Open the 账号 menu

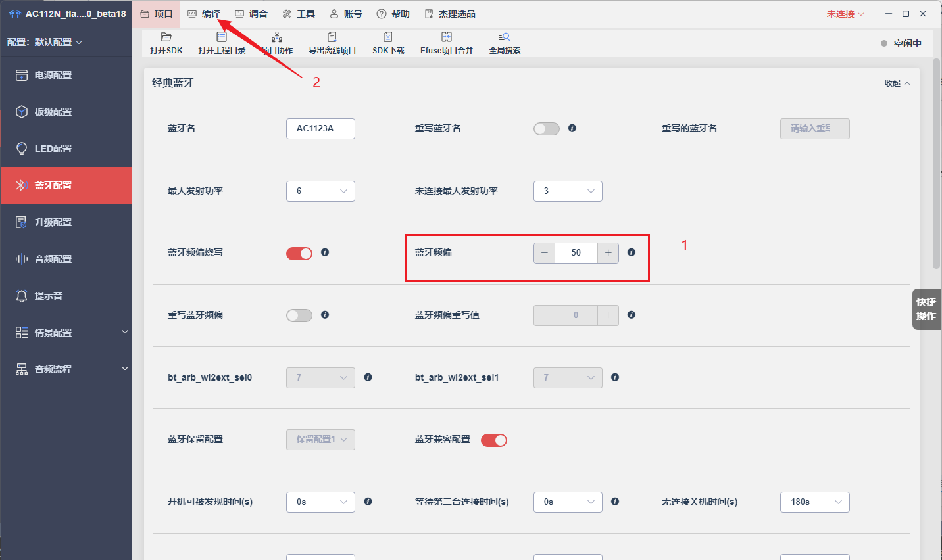[x=346, y=14]
